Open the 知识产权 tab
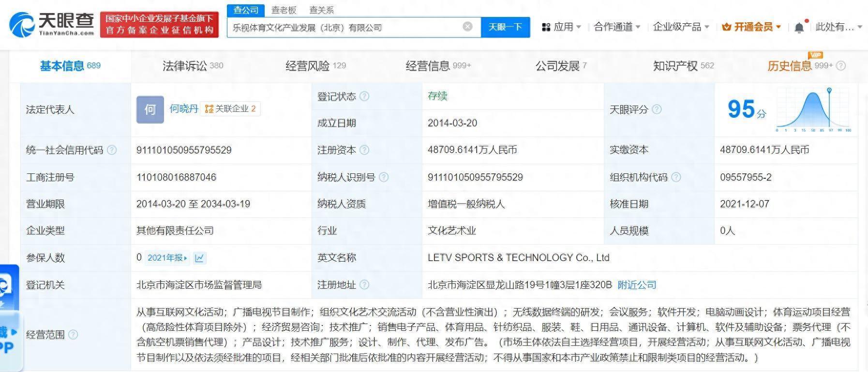The image size is (868, 372). pos(683,66)
